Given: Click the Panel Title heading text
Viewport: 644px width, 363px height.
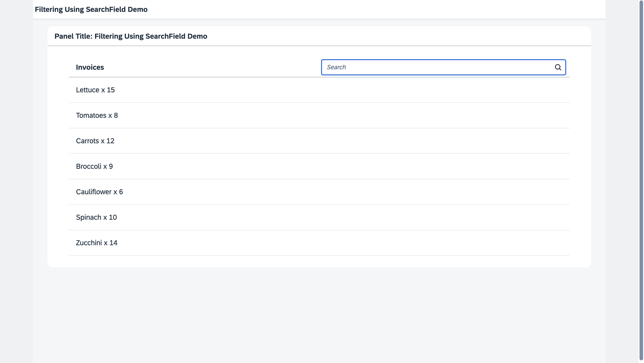Looking at the screenshot, I should pos(131,36).
